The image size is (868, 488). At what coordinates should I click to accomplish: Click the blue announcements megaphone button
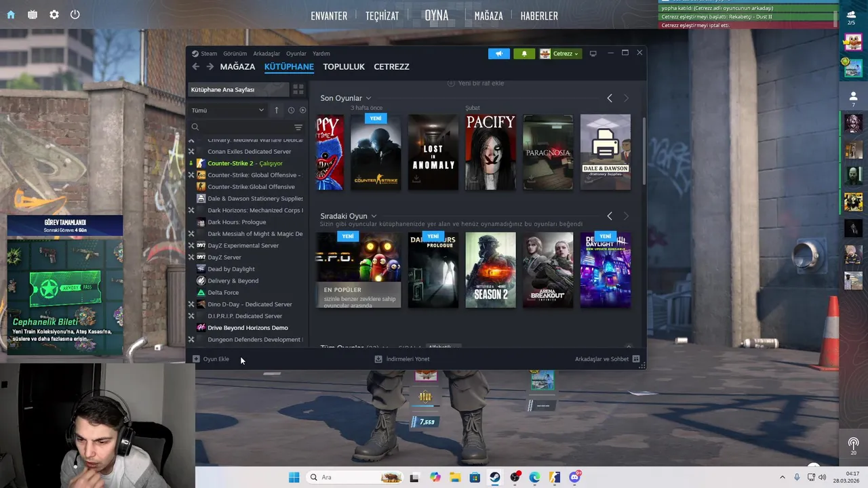pos(498,54)
